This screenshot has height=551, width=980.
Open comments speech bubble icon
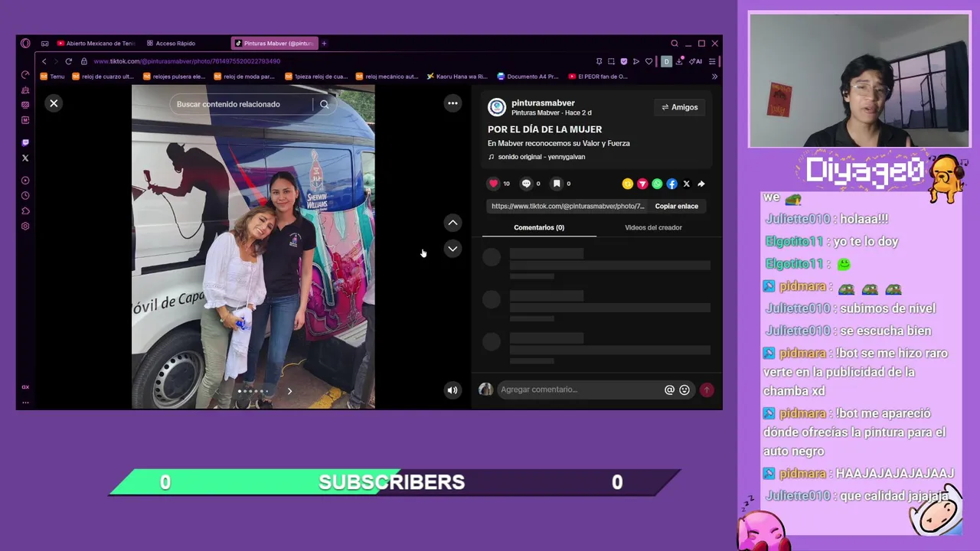tap(526, 184)
